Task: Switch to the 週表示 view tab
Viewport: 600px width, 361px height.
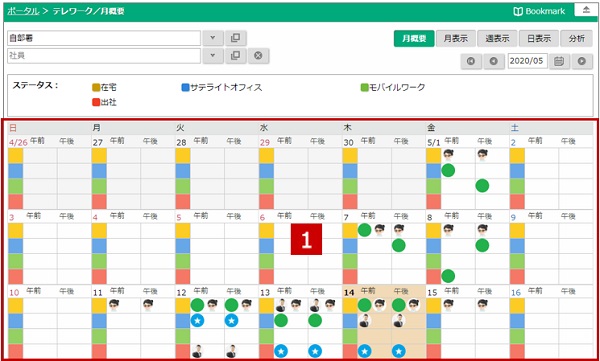Action: click(497, 39)
